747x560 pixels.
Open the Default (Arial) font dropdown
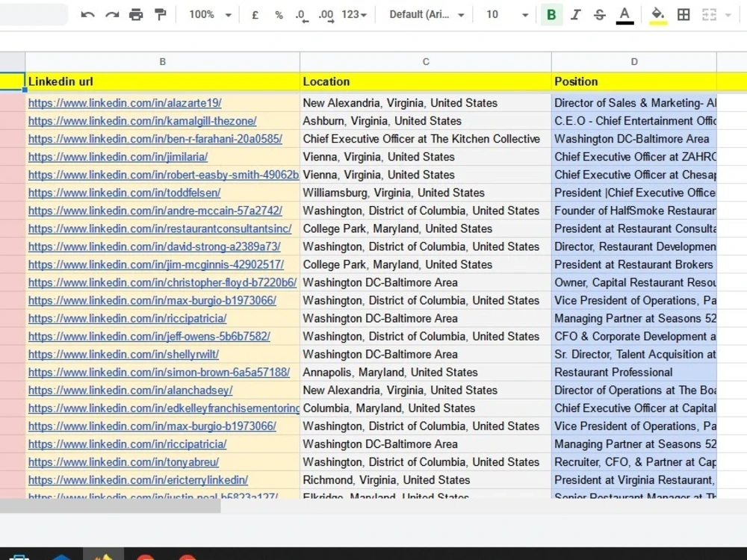427,15
